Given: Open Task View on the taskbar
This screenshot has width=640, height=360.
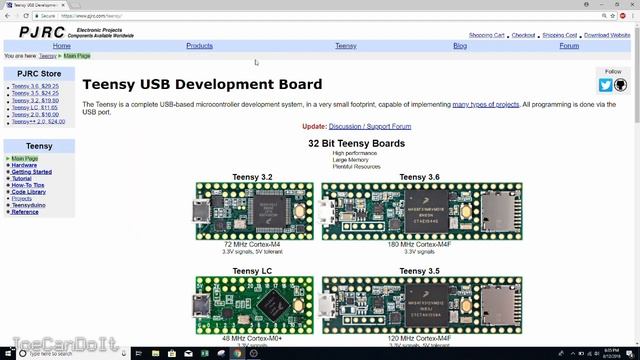Looking at the screenshot, I should (139, 353).
